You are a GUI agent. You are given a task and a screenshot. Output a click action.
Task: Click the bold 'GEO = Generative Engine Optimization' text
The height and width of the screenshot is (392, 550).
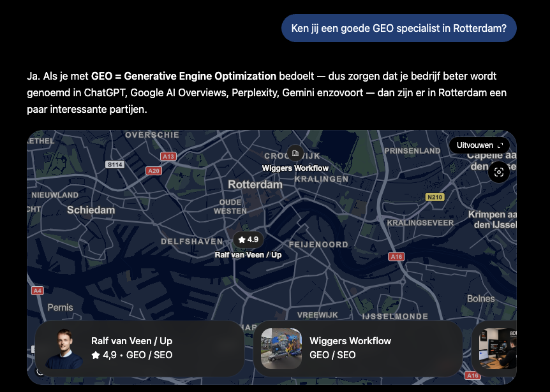tap(184, 76)
